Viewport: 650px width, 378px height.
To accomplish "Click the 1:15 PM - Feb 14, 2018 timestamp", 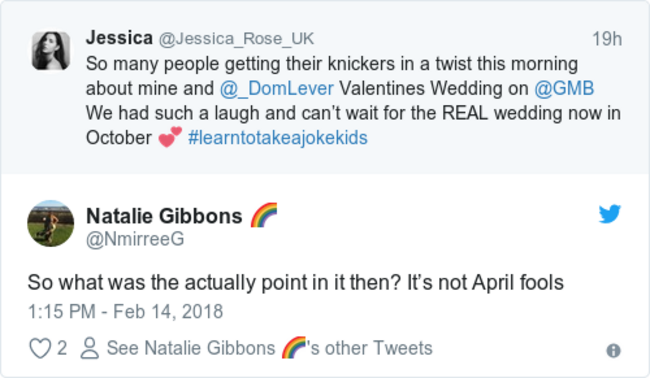I will tap(126, 312).
